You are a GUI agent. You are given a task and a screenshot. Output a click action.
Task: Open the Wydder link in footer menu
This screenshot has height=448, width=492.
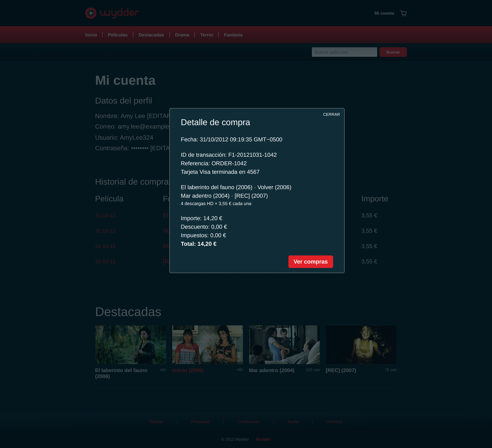click(x=156, y=422)
